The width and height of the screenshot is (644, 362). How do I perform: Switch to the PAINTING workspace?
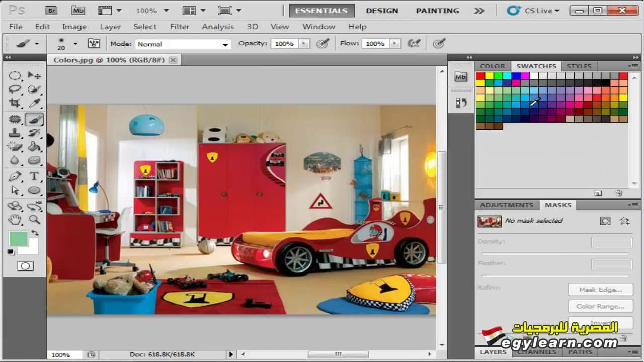438,11
